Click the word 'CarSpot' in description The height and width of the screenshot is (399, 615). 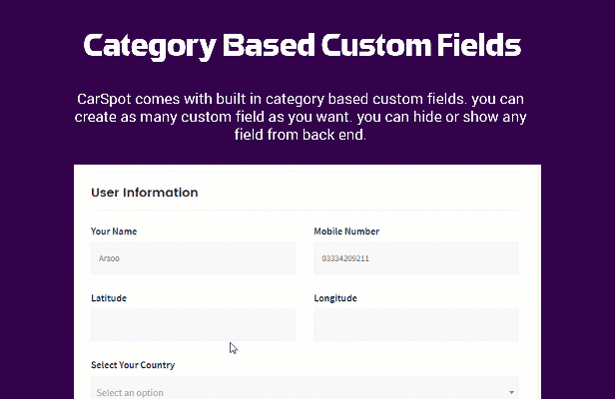tap(104, 99)
